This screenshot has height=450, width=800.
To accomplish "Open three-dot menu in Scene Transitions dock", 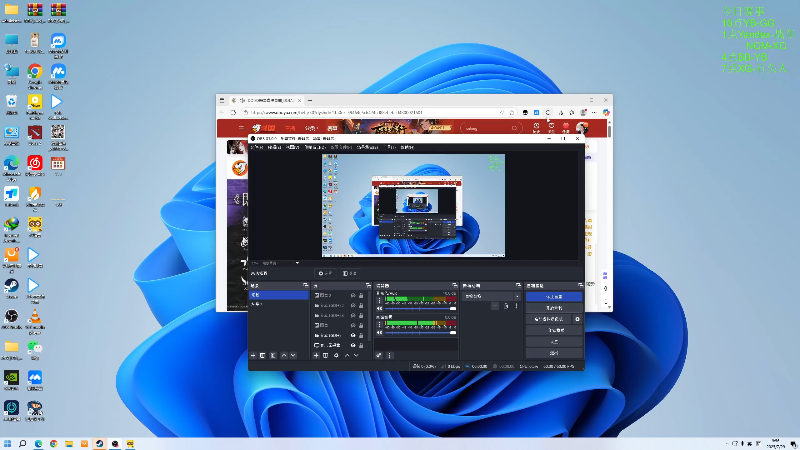I will (x=516, y=306).
